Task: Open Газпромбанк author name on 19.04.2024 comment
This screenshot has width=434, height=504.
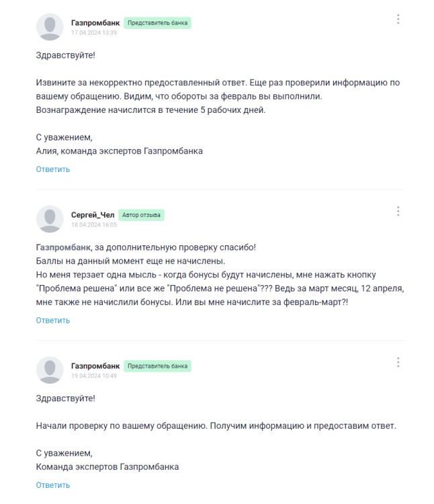Action: pyautogui.click(x=95, y=366)
